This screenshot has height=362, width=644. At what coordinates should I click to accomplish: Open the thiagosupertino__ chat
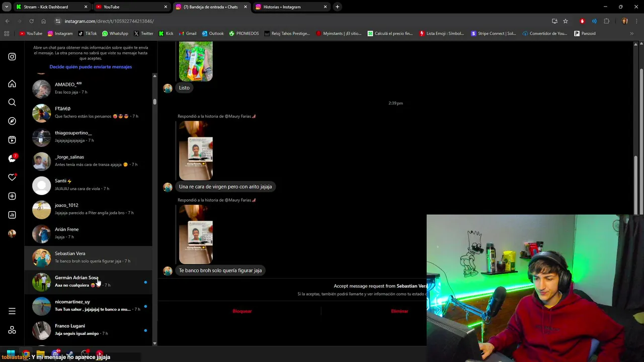[89, 137]
